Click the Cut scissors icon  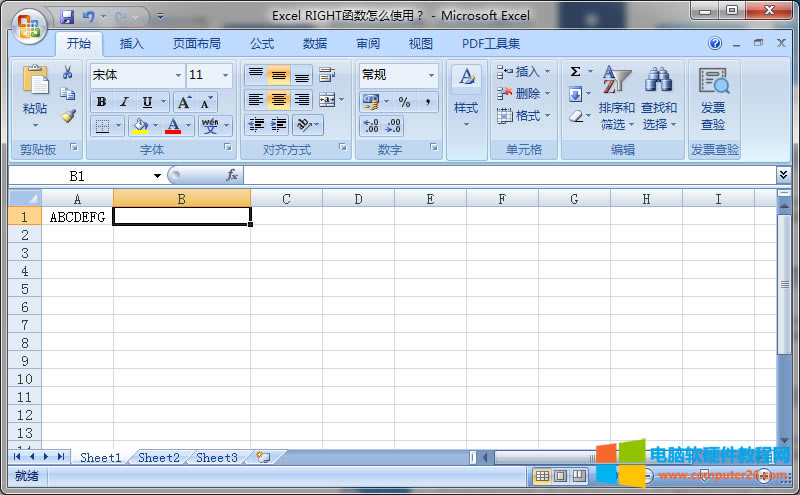pyautogui.click(x=68, y=72)
